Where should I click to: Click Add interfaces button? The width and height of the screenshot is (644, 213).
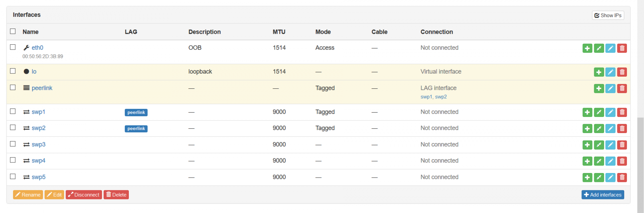pos(603,195)
